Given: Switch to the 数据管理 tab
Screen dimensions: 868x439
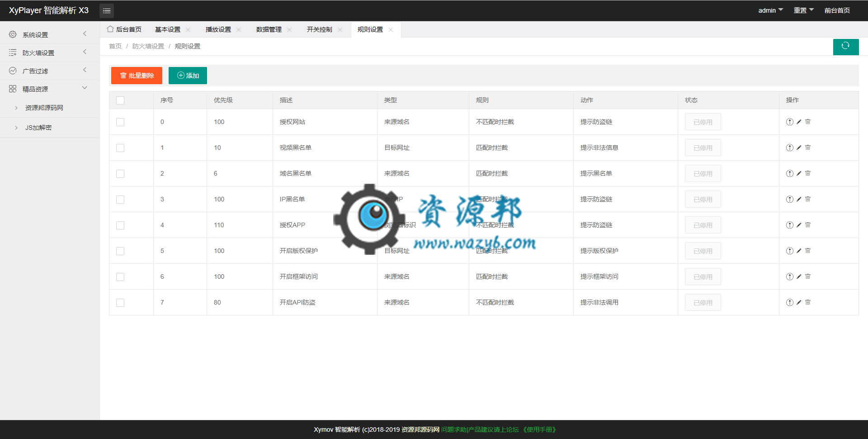Looking at the screenshot, I should 269,29.
